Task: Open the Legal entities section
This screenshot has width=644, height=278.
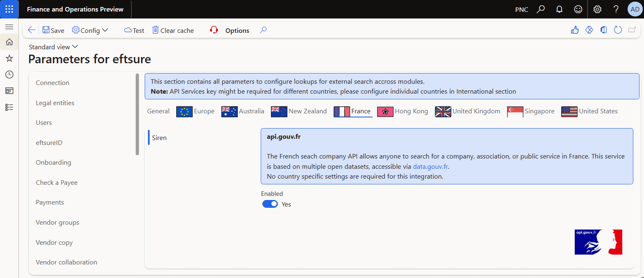Action: point(55,103)
